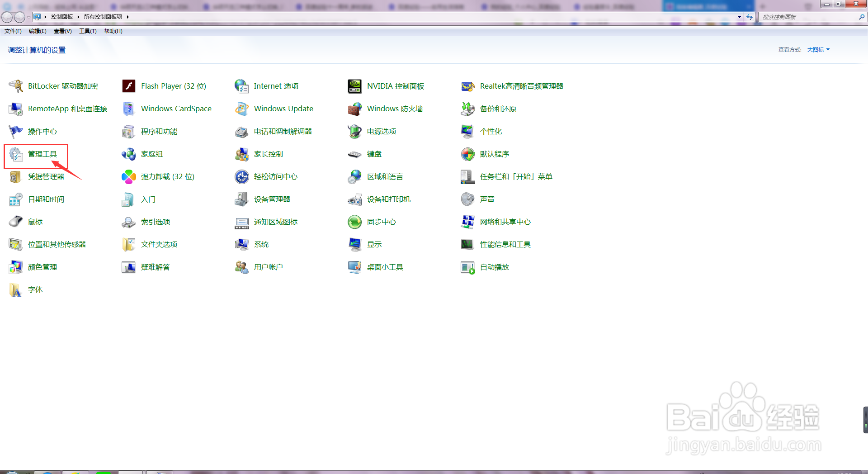
Task: Open the 区域和语言 icon
Action: (355, 176)
